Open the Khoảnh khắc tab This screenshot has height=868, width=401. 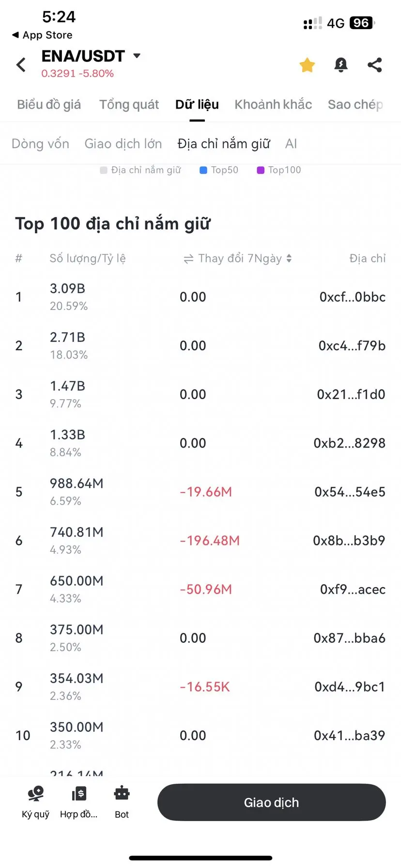click(x=273, y=104)
